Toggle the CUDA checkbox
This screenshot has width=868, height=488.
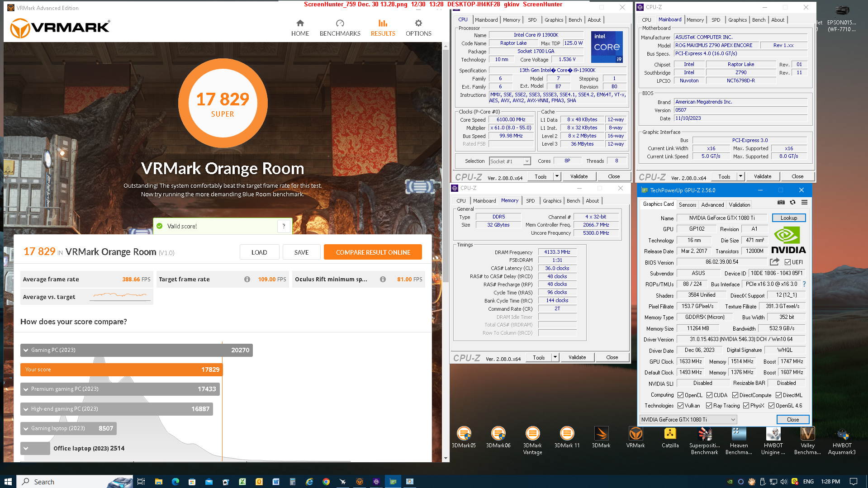(709, 395)
